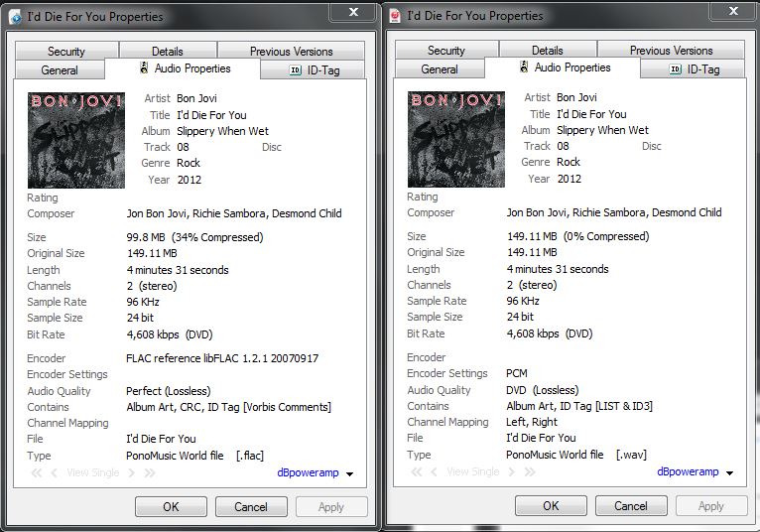This screenshot has height=532, width=760.
Task: Switch to Security tab in right window
Action: [x=446, y=50]
